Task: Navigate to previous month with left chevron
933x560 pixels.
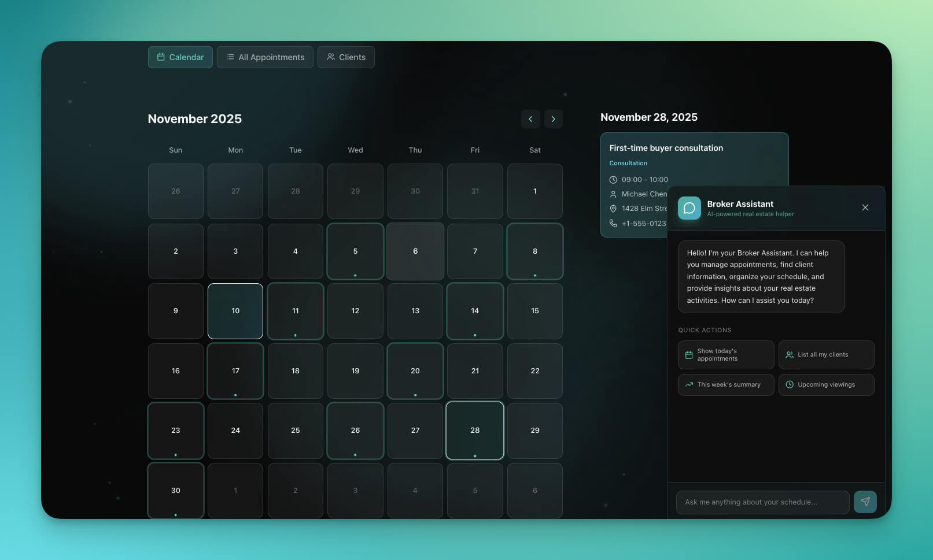Action: click(x=530, y=118)
